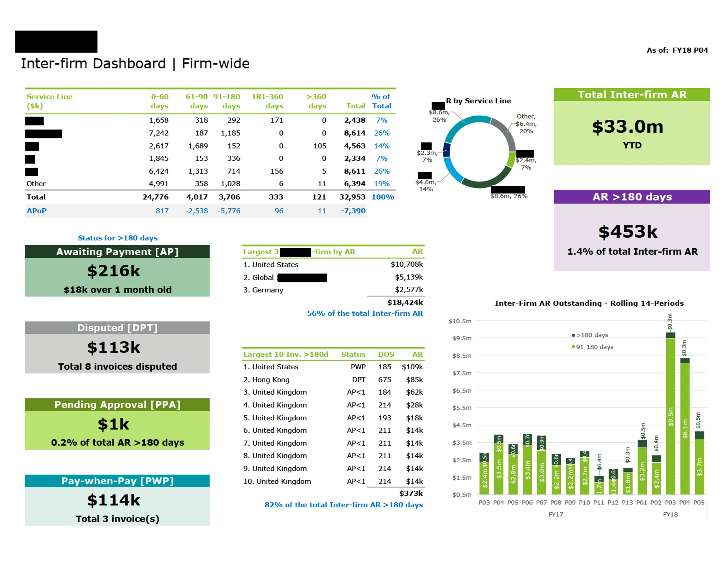
Task: Click the >180 days legend swatch
Action: [573, 335]
